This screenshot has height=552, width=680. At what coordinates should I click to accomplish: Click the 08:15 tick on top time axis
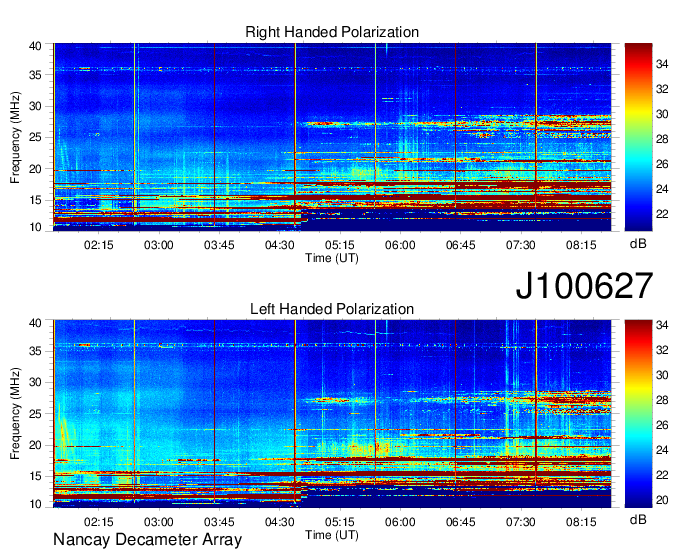point(581,245)
